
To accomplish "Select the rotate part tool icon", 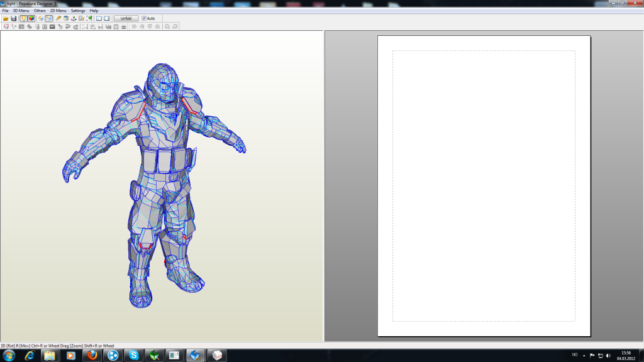I will click(14, 26).
